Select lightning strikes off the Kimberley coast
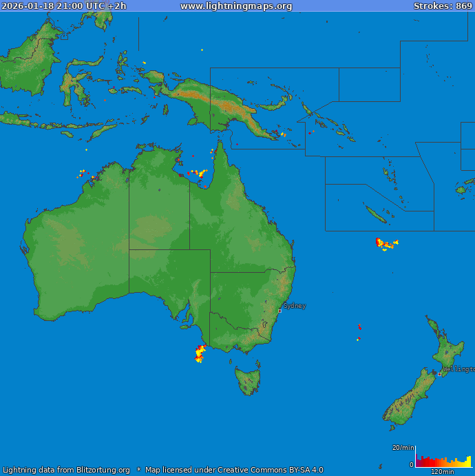This screenshot has height=476, width=475. [x=82, y=173]
